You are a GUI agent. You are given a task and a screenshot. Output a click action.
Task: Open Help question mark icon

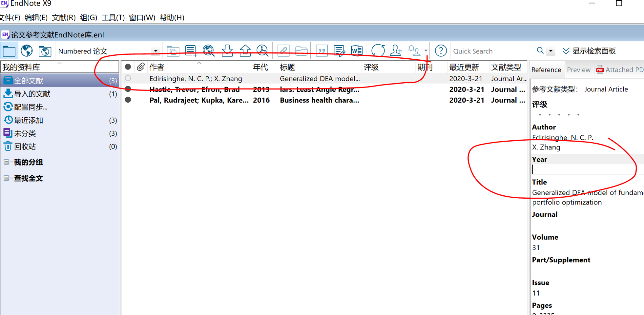441,51
